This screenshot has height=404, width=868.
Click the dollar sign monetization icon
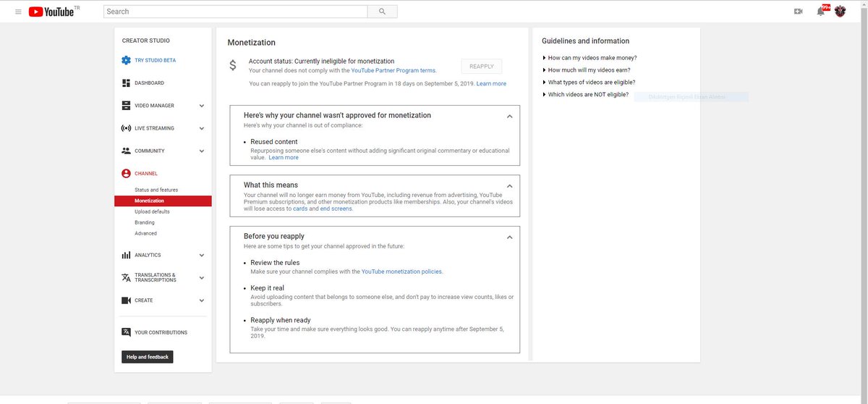coord(232,65)
